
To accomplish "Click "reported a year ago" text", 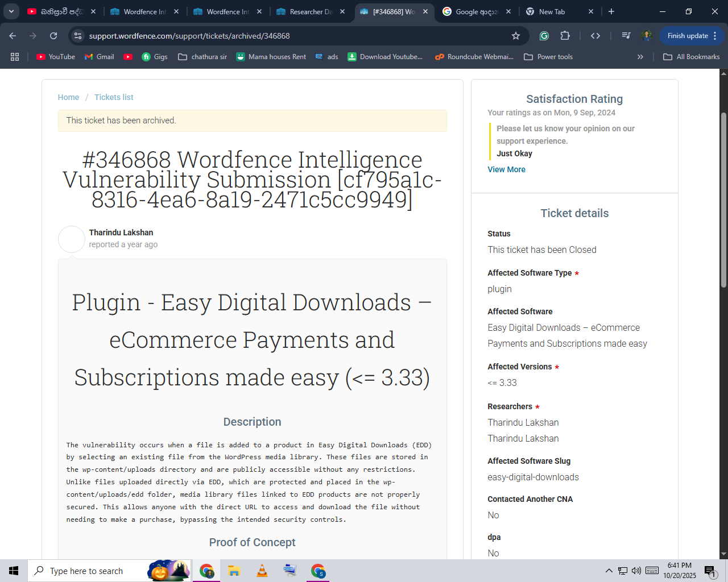I will coord(123,244).
